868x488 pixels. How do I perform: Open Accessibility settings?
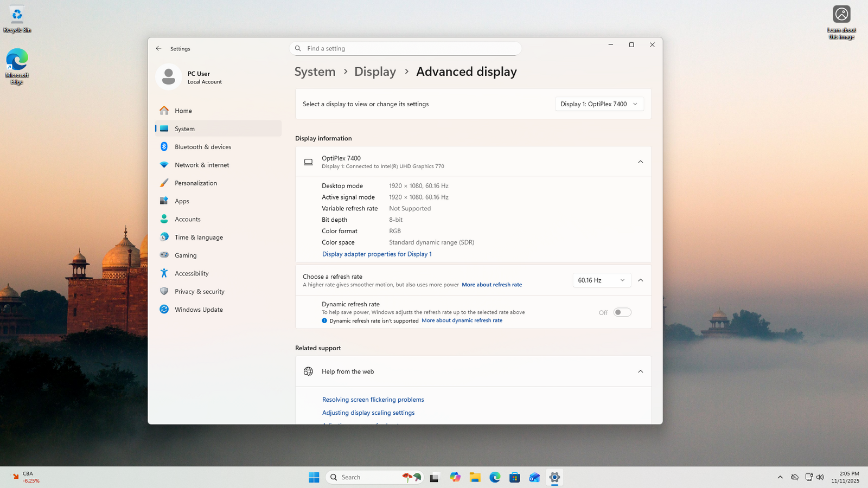coord(191,273)
